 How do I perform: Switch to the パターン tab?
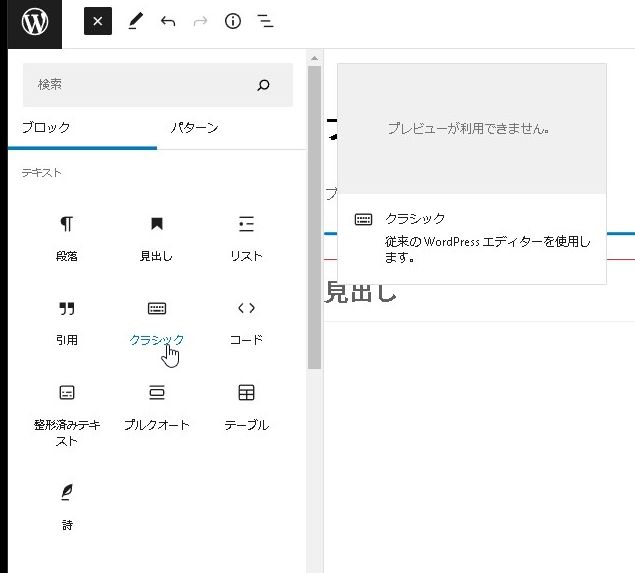194,128
